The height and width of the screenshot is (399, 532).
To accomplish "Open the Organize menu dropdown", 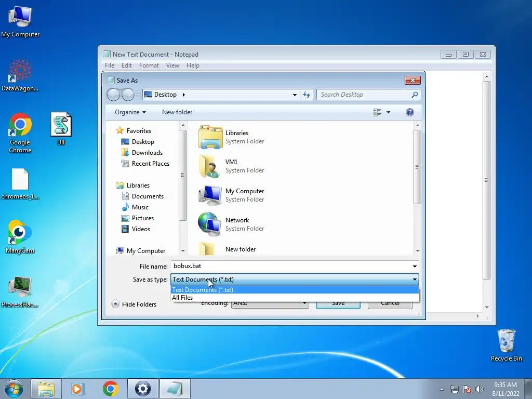I will (130, 112).
